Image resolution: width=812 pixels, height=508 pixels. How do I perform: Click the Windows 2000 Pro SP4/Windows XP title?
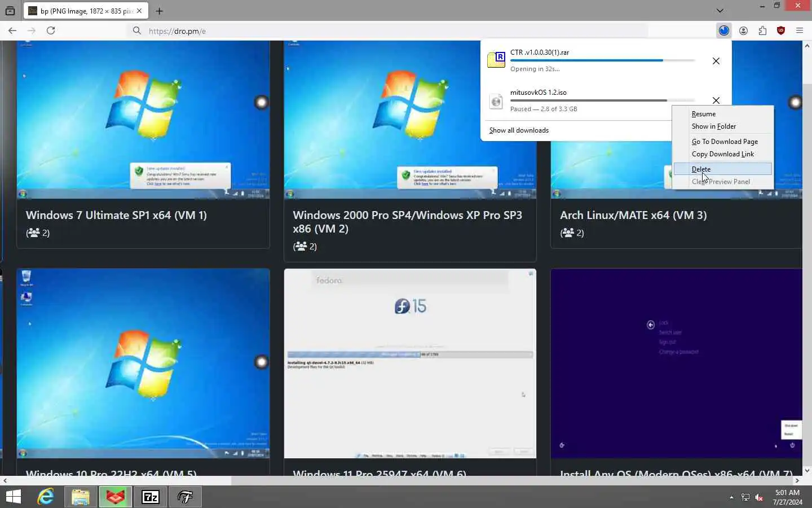tap(407, 222)
